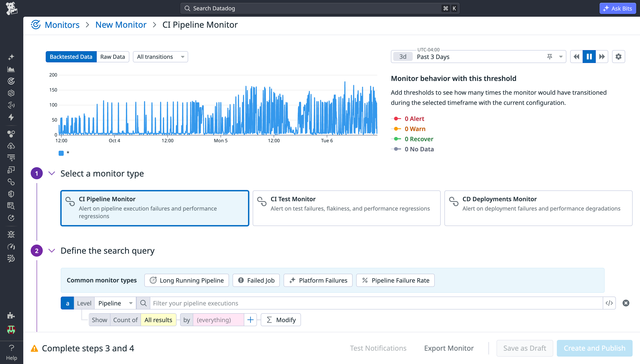Image resolution: width=640 pixels, height=364 pixels.
Task: Collapse the Define the search query section
Action: 52,250
